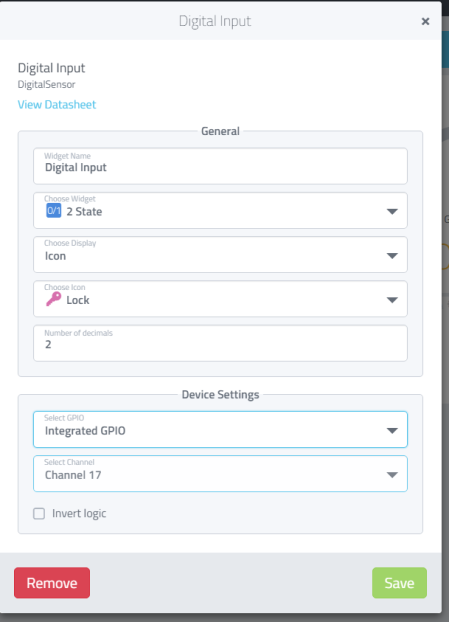Click the 2 State widget text

pos(84,212)
